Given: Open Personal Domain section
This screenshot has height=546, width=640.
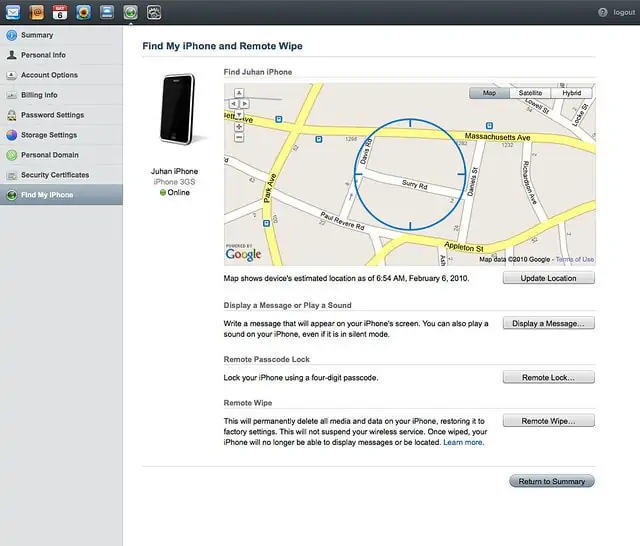Looking at the screenshot, I should tap(61, 155).
